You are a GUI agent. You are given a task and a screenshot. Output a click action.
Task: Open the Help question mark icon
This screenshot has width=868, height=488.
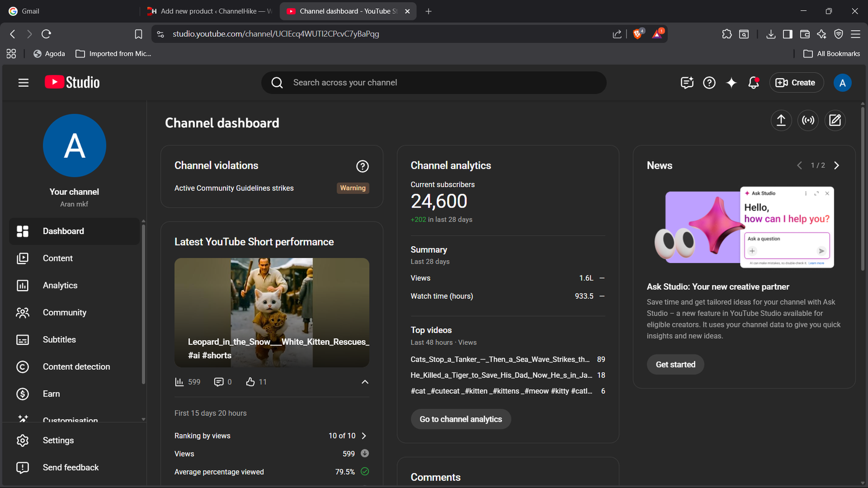(709, 82)
